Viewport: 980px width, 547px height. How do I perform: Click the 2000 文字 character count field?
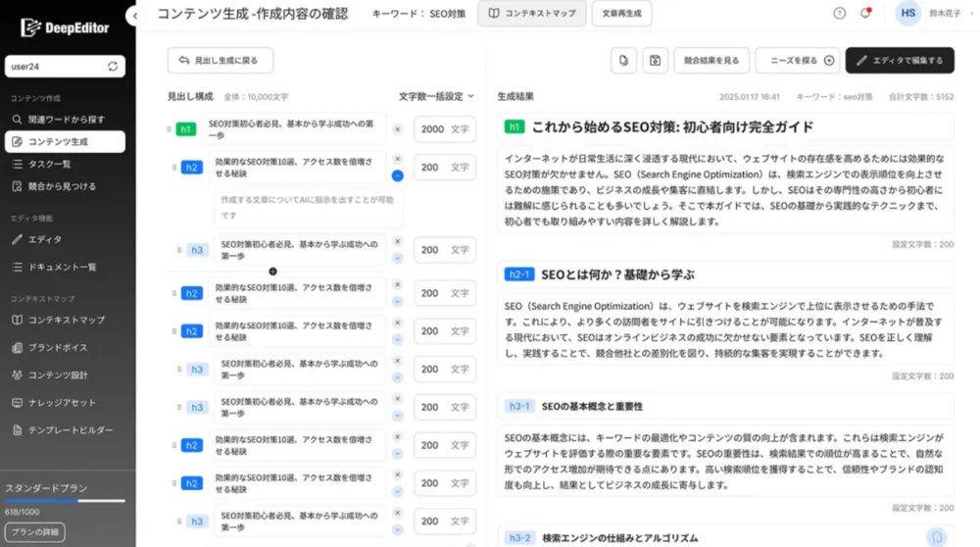444,129
